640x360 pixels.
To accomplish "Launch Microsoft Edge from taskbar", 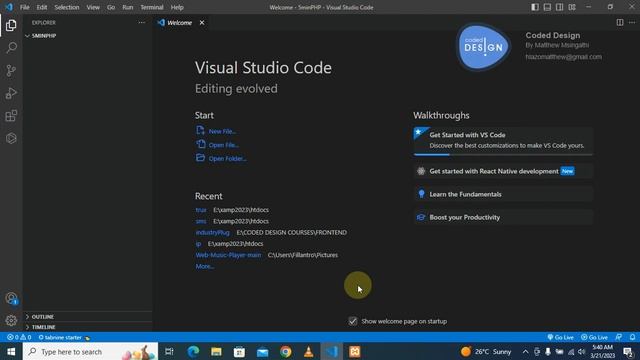I will [193, 351].
